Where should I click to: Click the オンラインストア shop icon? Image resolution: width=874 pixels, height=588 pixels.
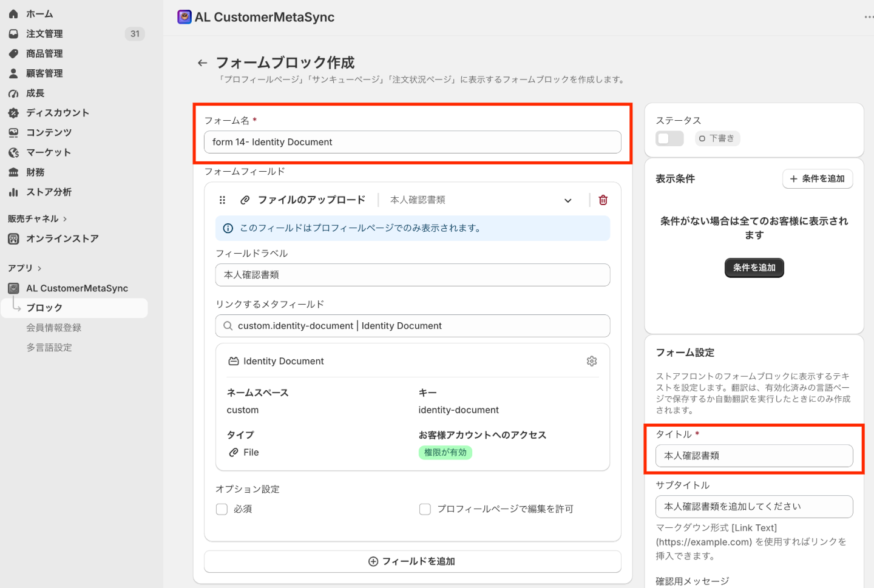pos(13,238)
